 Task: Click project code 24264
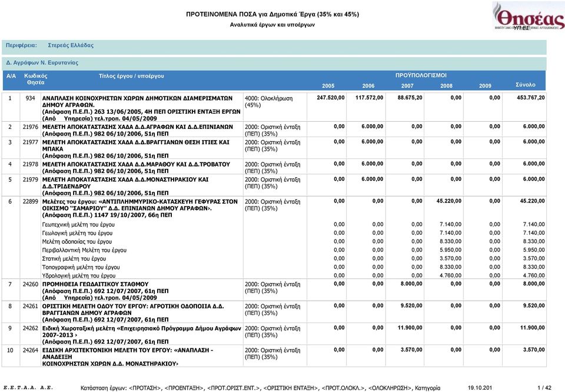30,350
